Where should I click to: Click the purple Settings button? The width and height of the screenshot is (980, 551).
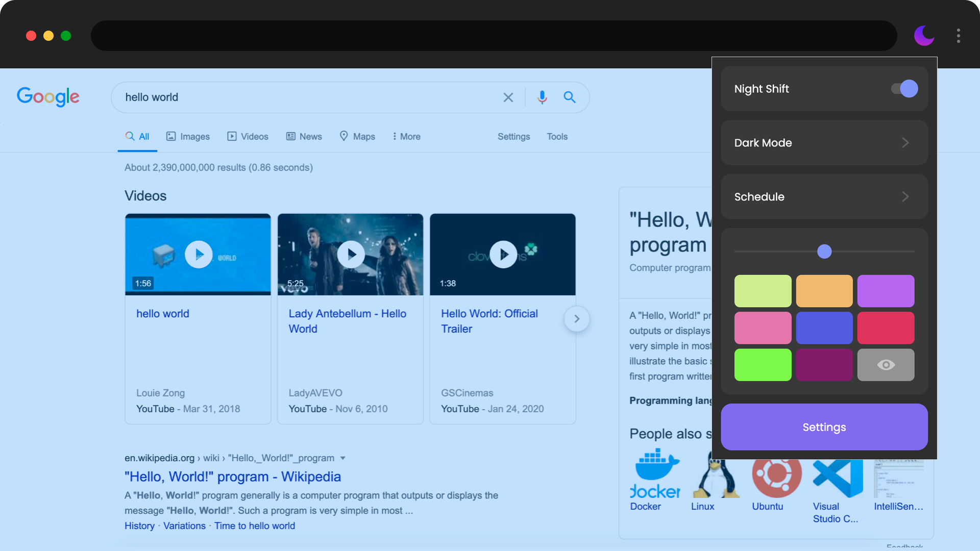point(824,427)
